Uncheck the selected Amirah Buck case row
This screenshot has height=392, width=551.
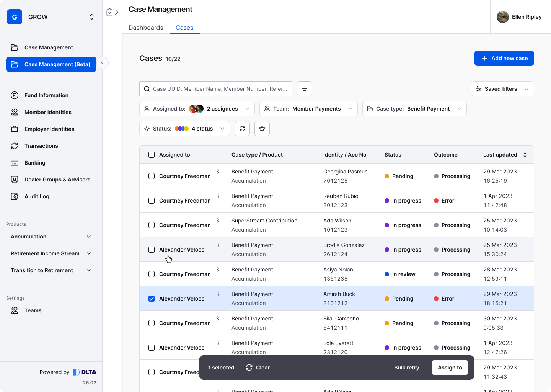[152, 299]
